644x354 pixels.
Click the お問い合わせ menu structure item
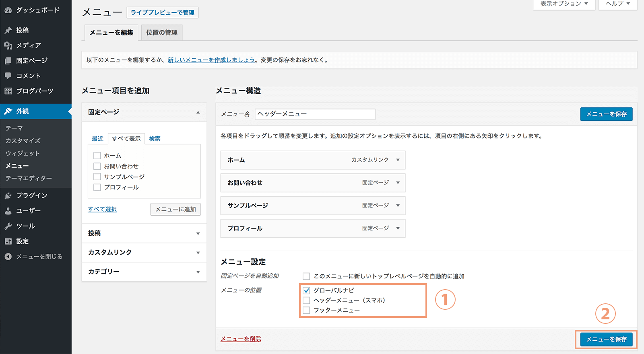point(313,183)
